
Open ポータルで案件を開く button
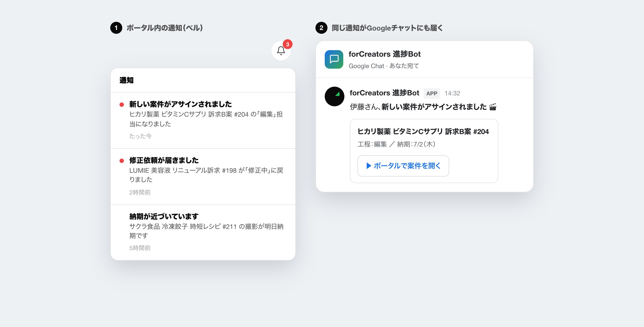pos(403,166)
